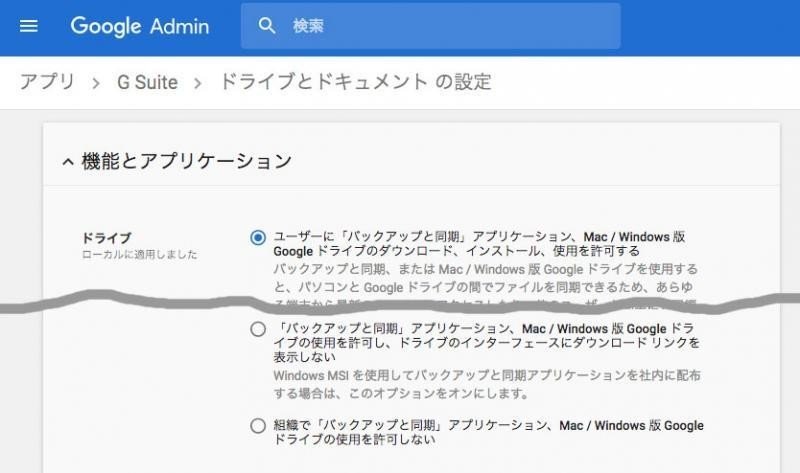Viewport: 800px width, 473px height.
Task: Click ローカルに適用しました status text
Action: tap(139, 254)
